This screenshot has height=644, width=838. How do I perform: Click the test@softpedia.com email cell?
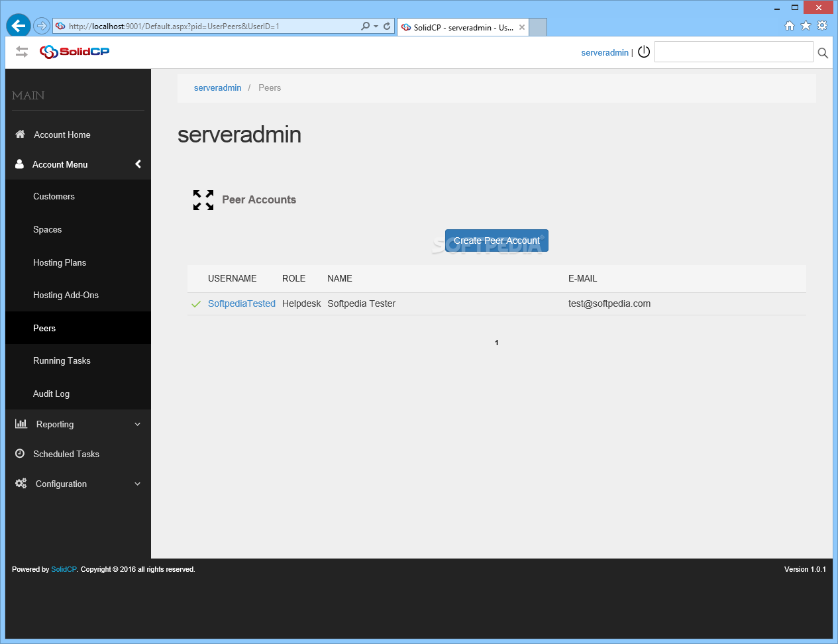[x=609, y=303]
